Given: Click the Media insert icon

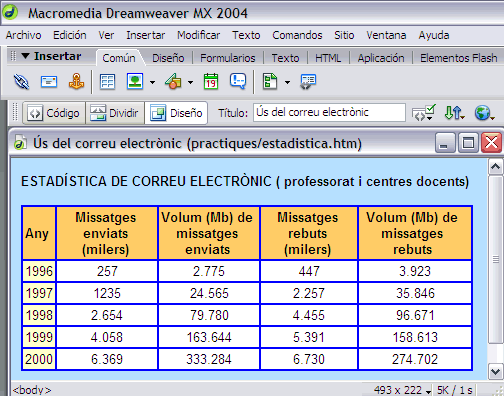Looking at the screenshot, I should (173, 81).
